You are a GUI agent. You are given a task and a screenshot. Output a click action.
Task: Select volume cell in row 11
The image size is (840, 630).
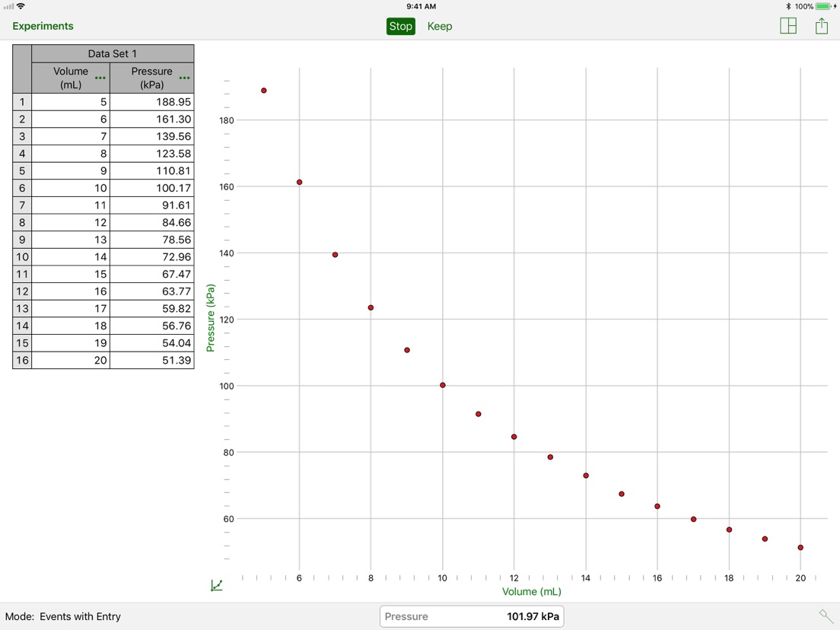71,274
